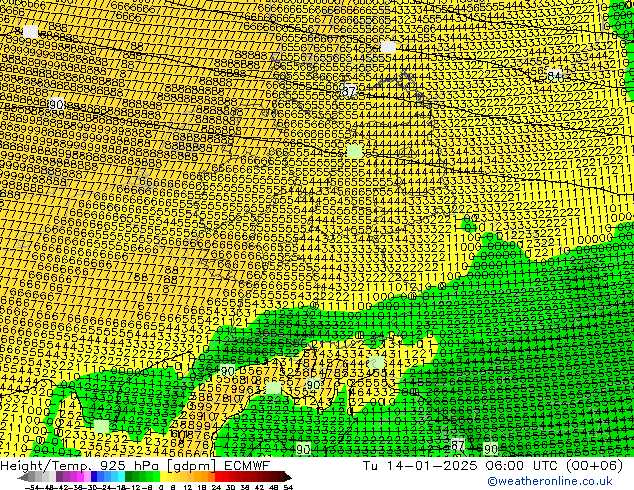Click the 'Height/Temp. 925 hPa [gdpm] ECMWF' title

[135, 465]
